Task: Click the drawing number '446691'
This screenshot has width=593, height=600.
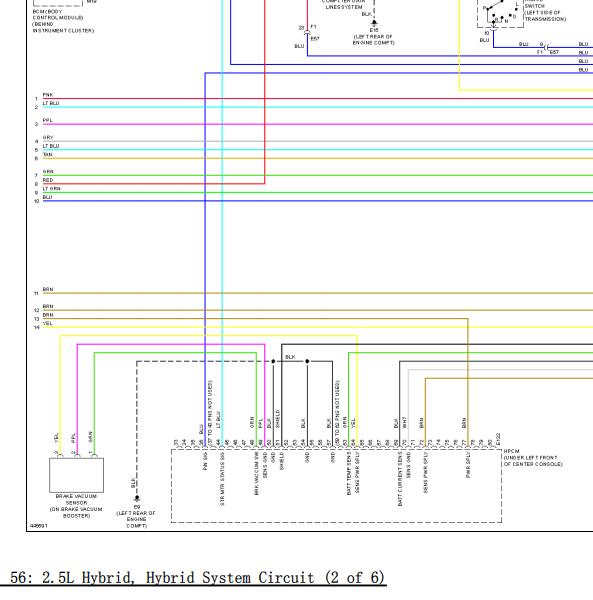Action: coord(39,526)
